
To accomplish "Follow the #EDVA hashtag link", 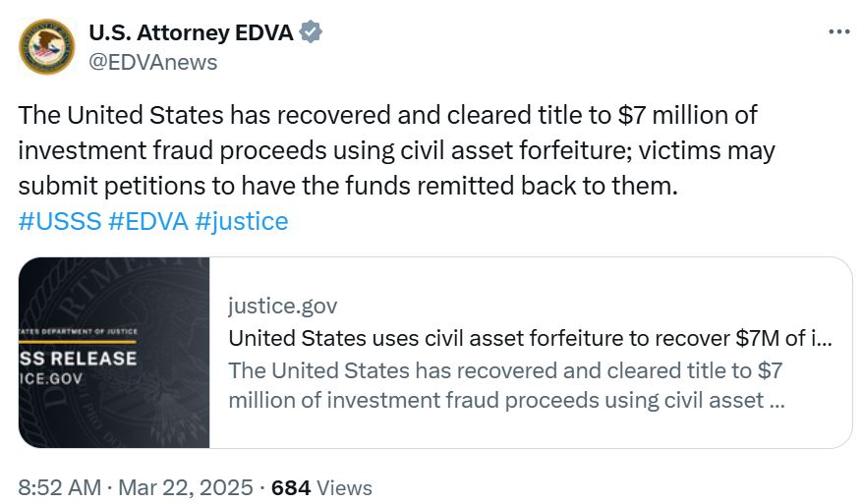I will click(147, 221).
